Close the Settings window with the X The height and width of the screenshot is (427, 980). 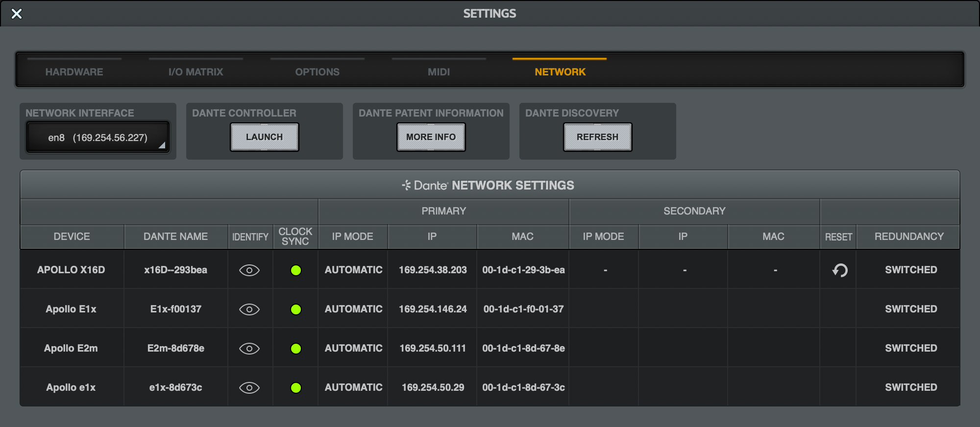(17, 14)
